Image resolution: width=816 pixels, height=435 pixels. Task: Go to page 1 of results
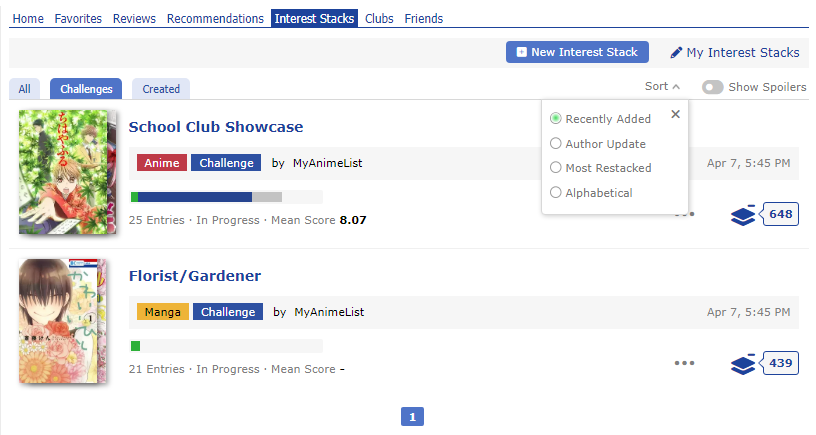click(413, 416)
